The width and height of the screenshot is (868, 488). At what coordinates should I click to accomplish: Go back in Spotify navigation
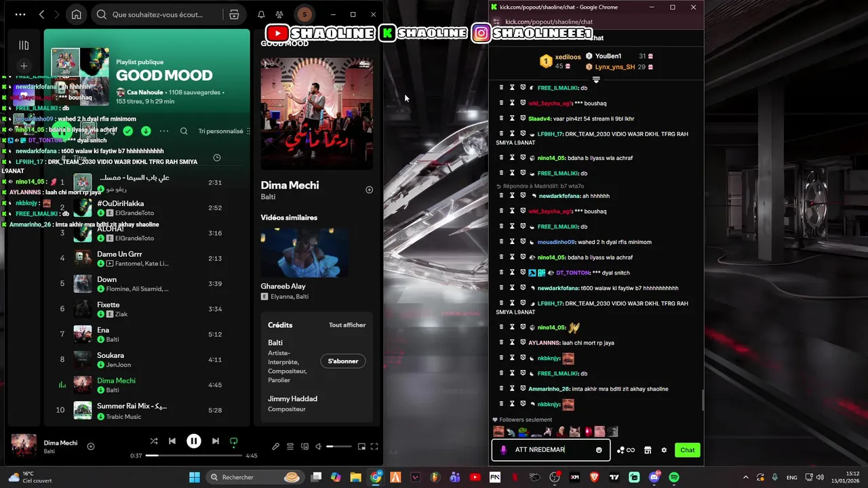click(42, 14)
